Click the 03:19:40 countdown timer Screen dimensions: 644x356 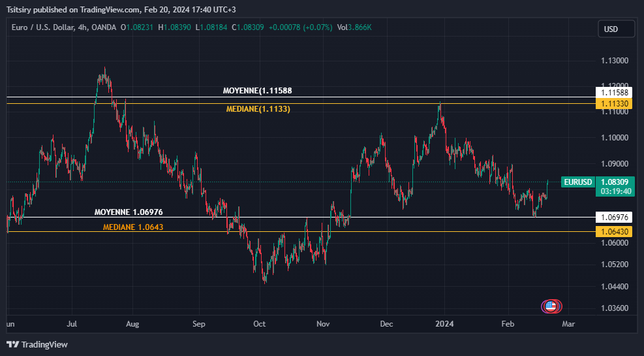pyautogui.click(x=615, y=191)
